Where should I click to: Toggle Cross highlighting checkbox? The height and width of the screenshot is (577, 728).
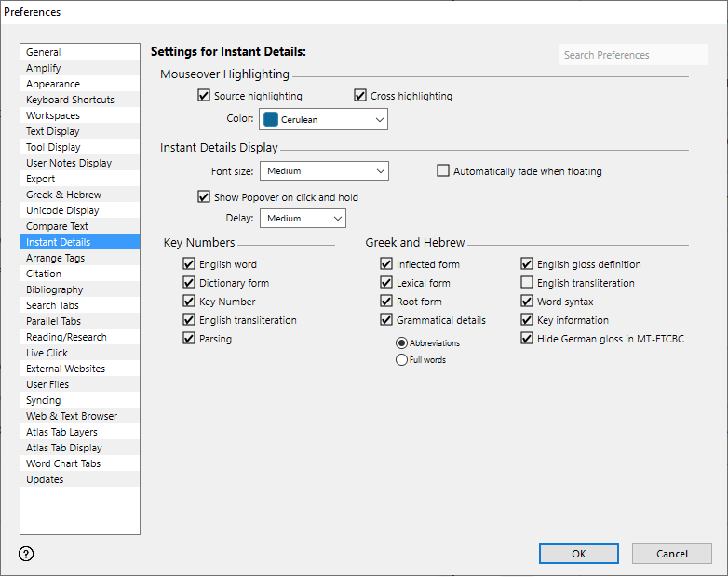tap(360, 96)
